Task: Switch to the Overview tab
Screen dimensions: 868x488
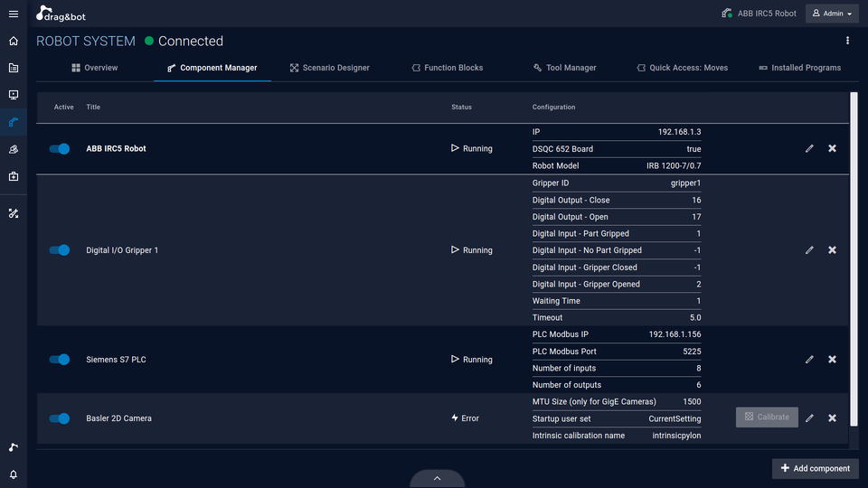Action: pos(95,68)
